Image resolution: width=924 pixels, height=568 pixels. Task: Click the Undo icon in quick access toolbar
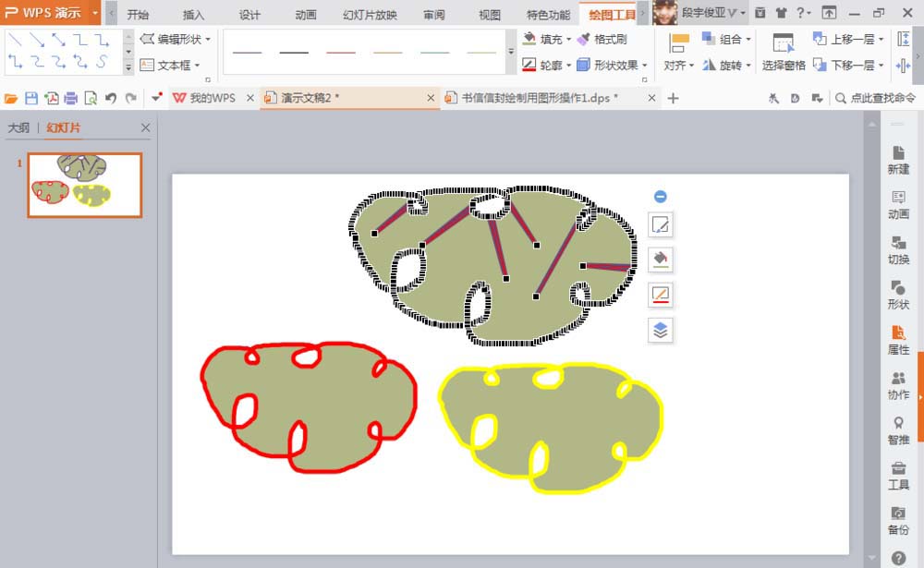pyautogui.click(x=110, y=96)
